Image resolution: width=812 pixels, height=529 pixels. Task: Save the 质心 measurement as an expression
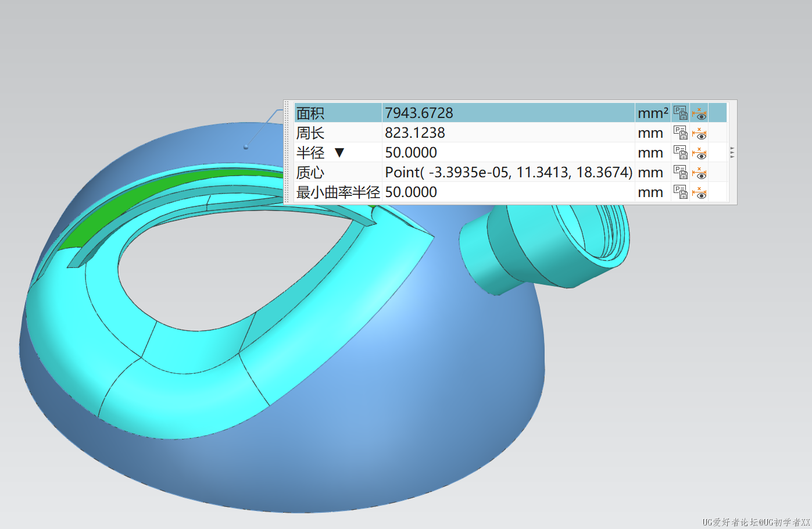(x=680, y=172)
